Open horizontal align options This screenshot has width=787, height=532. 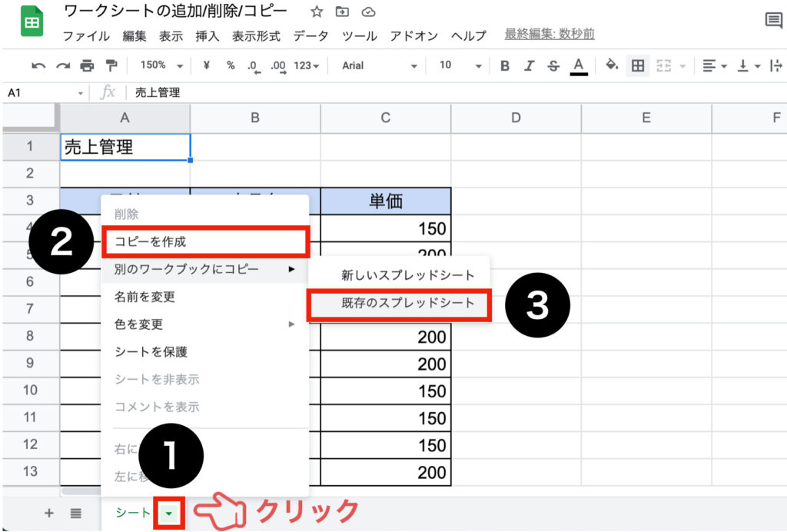click(x=714, y=66)
